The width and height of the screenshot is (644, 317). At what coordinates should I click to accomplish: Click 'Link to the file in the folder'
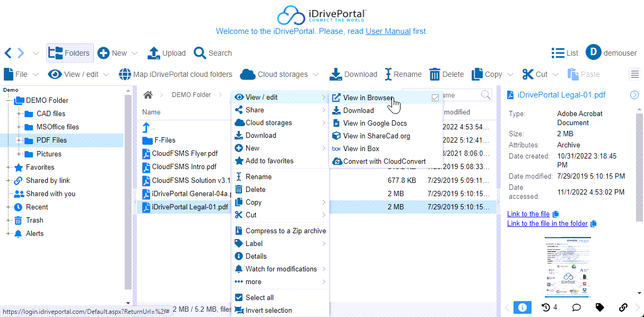pos(547,224)
